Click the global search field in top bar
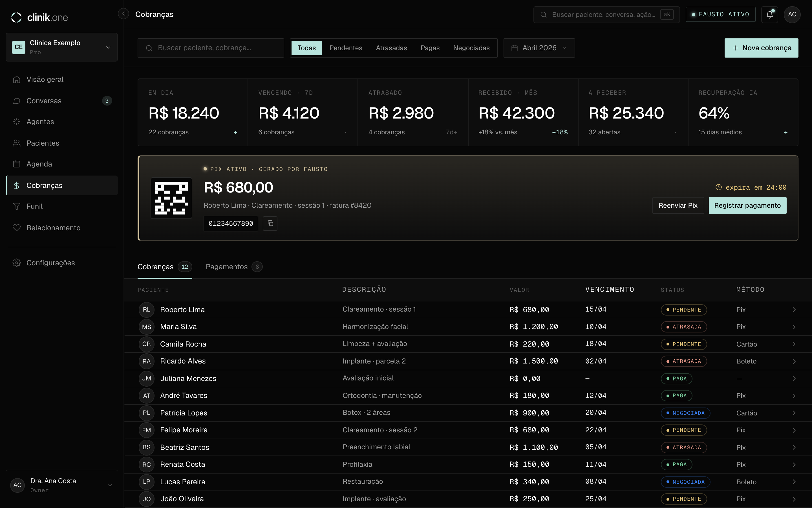The height and width of the screenshot is (508, 812). coord(606,14)
